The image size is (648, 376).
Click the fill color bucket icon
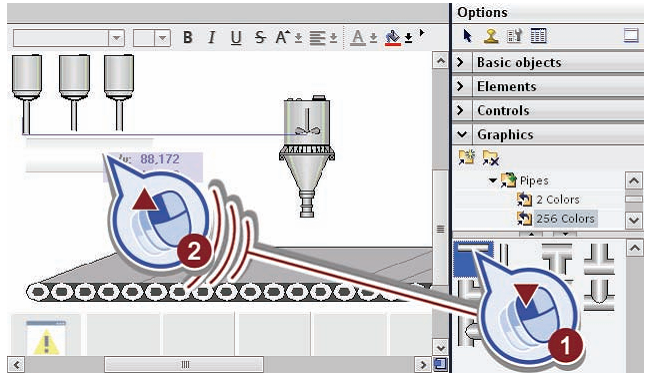[x=393, y=38]
